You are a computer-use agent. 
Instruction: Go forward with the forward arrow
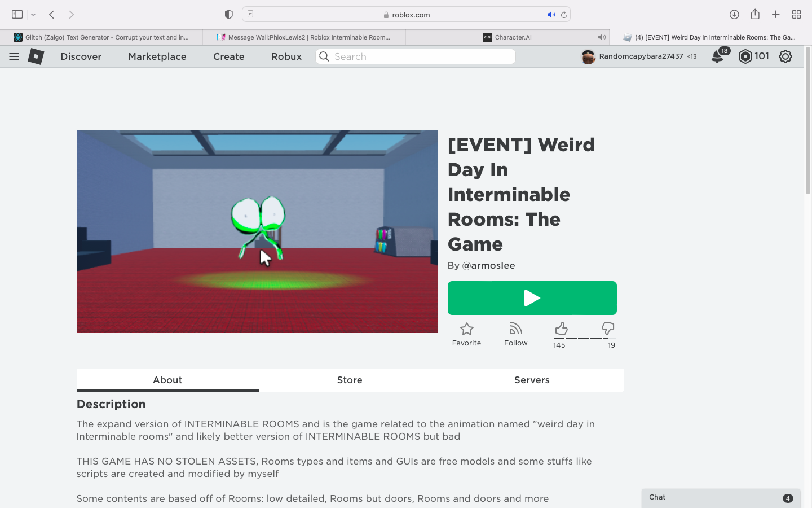72,14
